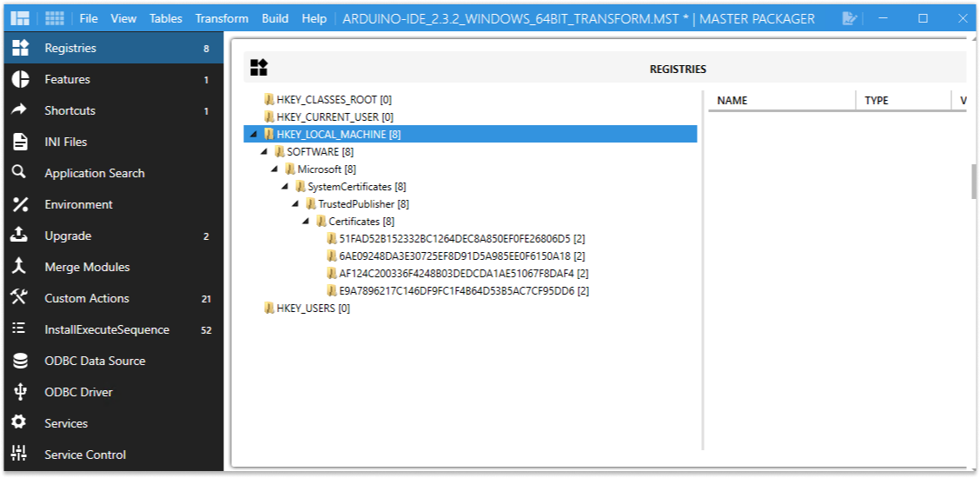Open the Tables menu

(166, 19)
